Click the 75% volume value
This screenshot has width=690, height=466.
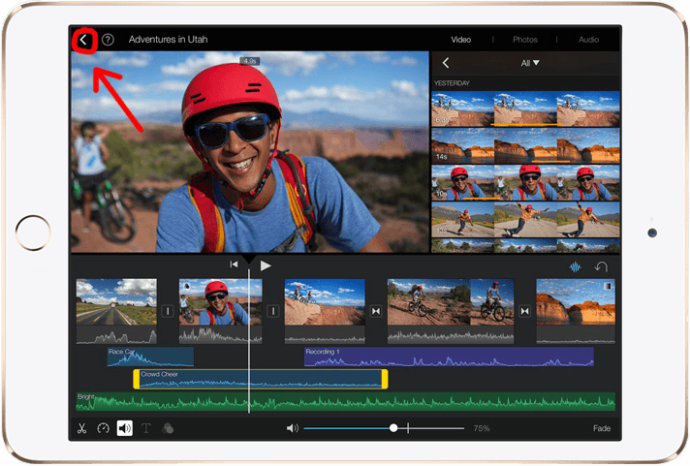pyautogui.click(x=481, y=428)
